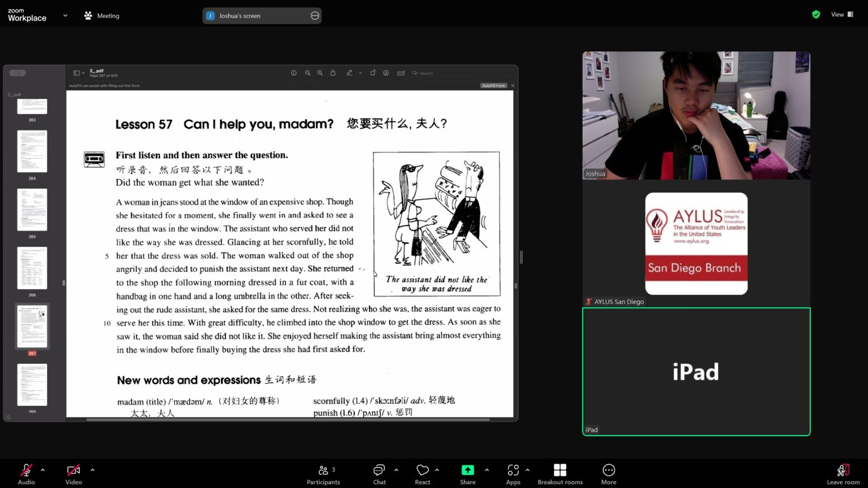
Task: Open audio options chevron next to Audio
Action: click(x=42, y=469)
